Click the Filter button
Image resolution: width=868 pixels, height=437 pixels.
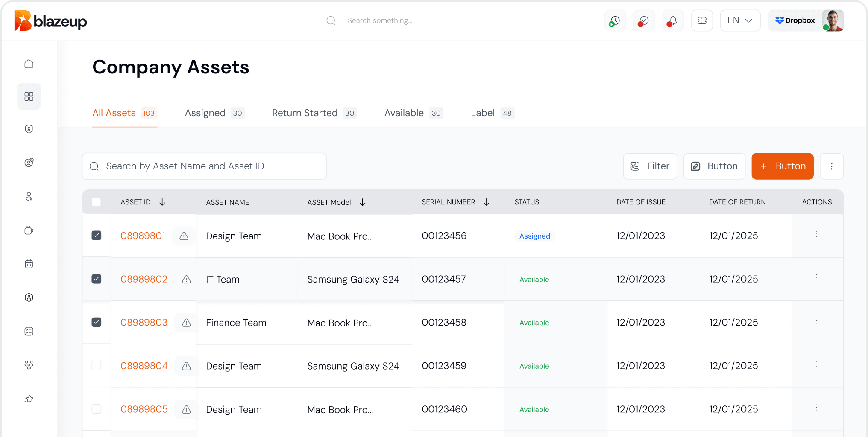tap(650, 166)
